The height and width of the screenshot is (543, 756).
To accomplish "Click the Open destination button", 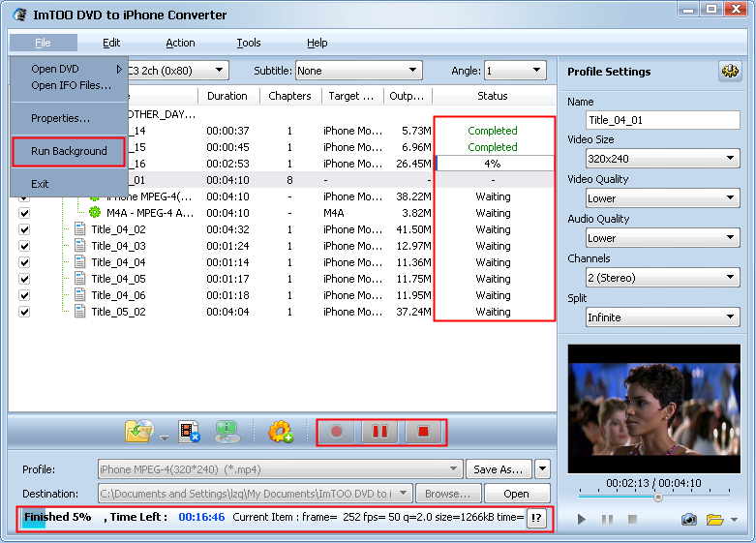I will click(x=516, y=494).
